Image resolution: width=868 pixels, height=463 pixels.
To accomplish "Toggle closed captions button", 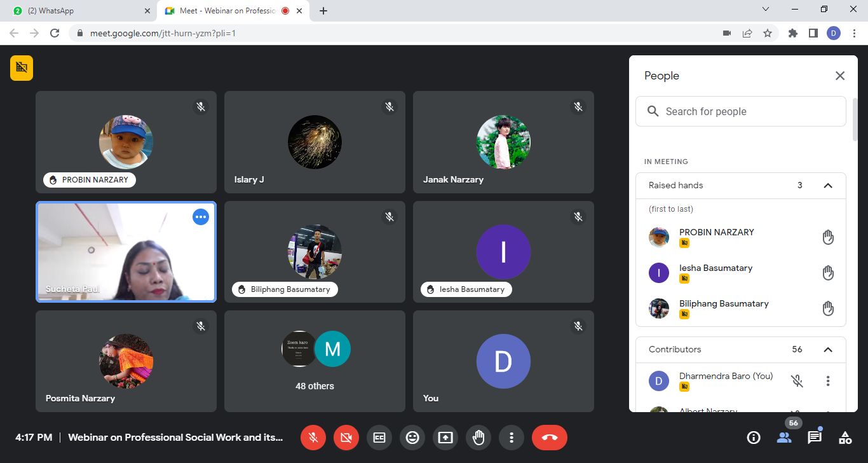I will [x=379, y=438].
